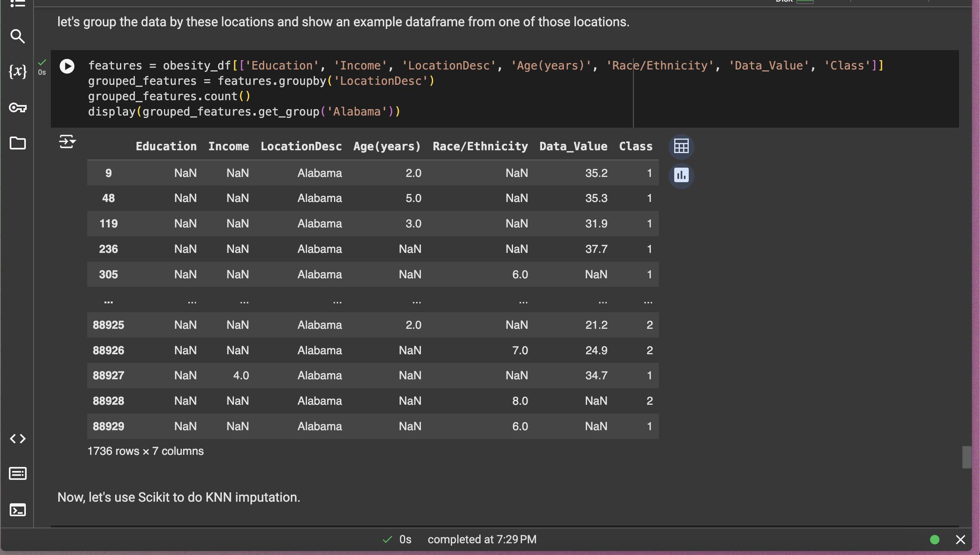Click the green connection status dot
The image size is (980, 555).
(x=935, y=540)
